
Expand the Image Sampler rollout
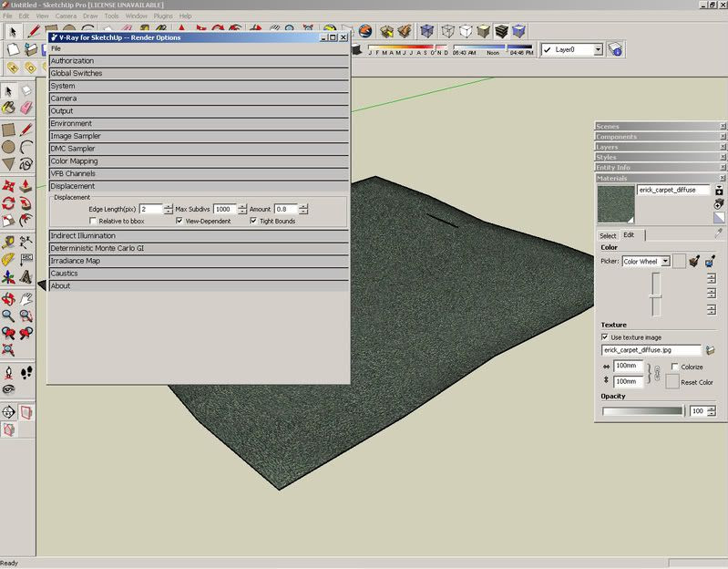[x=199, y=136]
